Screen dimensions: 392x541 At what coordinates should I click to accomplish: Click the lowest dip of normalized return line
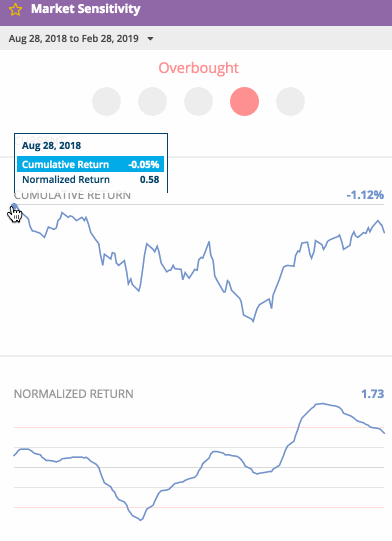[140, 520]
